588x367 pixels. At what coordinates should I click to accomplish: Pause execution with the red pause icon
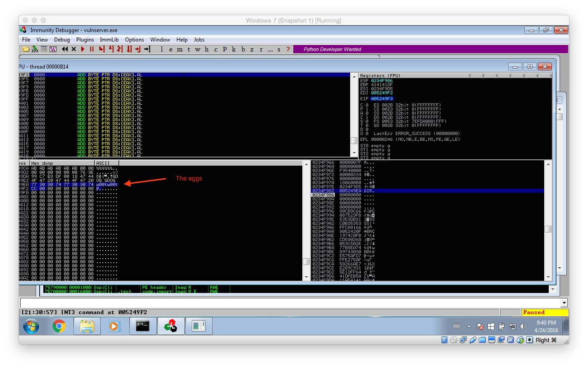coord(92,49)
